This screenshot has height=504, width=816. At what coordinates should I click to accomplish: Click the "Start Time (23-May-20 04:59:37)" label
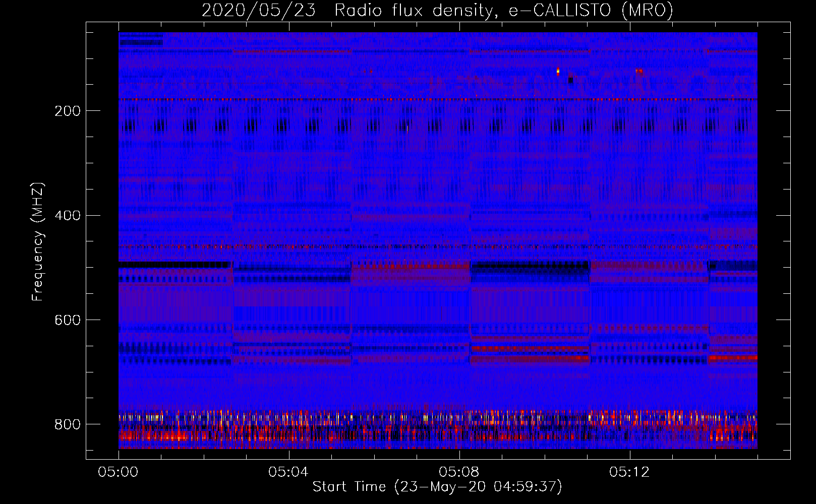[x=437, y=486]
